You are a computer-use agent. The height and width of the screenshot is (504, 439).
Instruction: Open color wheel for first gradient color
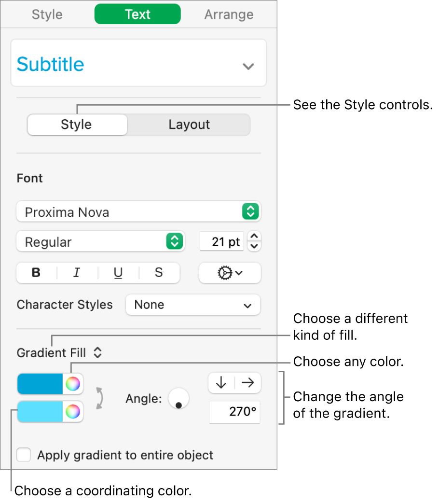point(73,384)
